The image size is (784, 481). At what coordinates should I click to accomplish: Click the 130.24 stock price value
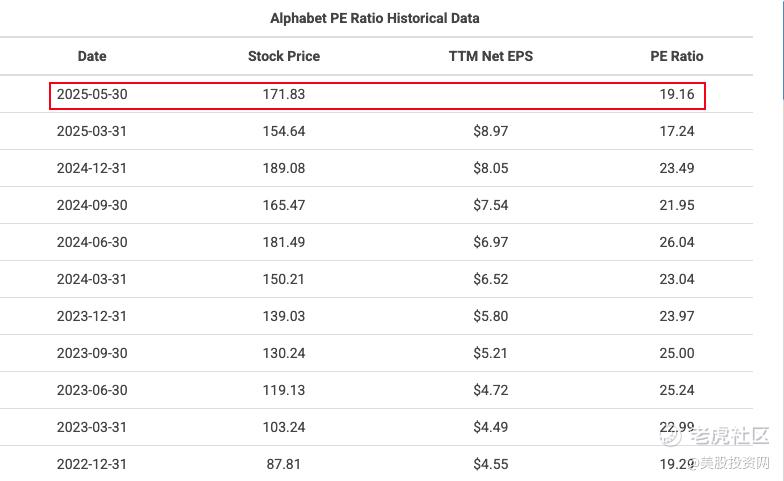[284, 353]
